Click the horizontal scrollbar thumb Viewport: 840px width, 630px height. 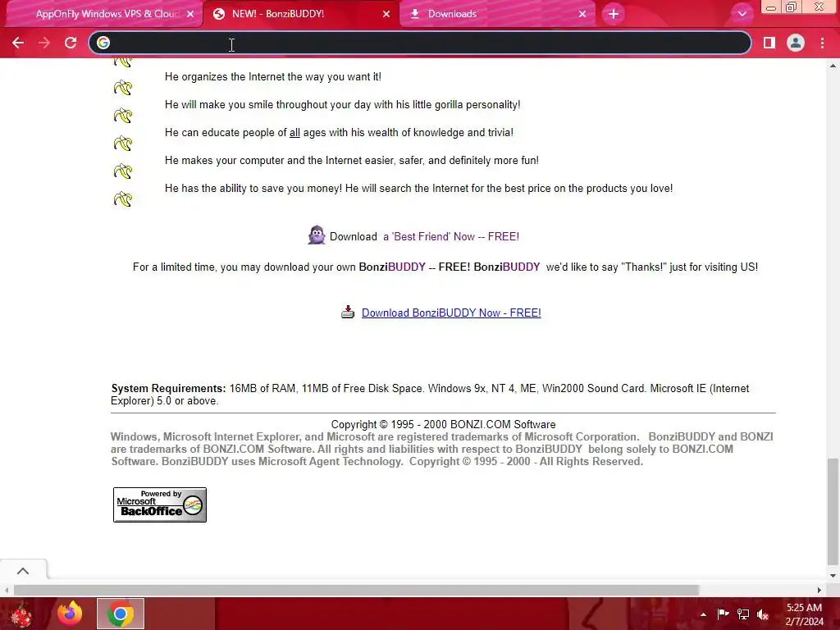click(x=356, y=590)
